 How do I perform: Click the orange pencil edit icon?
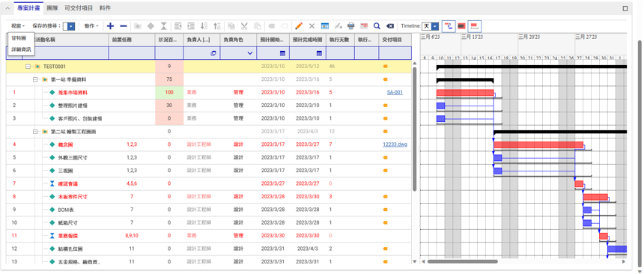pos(299,26)
